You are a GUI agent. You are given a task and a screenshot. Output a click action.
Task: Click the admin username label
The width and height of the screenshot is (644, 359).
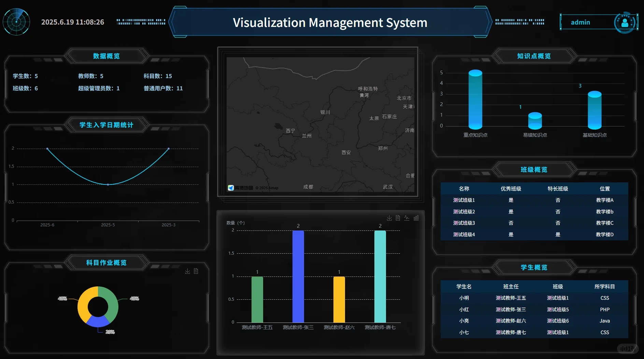tap(580, 22)
